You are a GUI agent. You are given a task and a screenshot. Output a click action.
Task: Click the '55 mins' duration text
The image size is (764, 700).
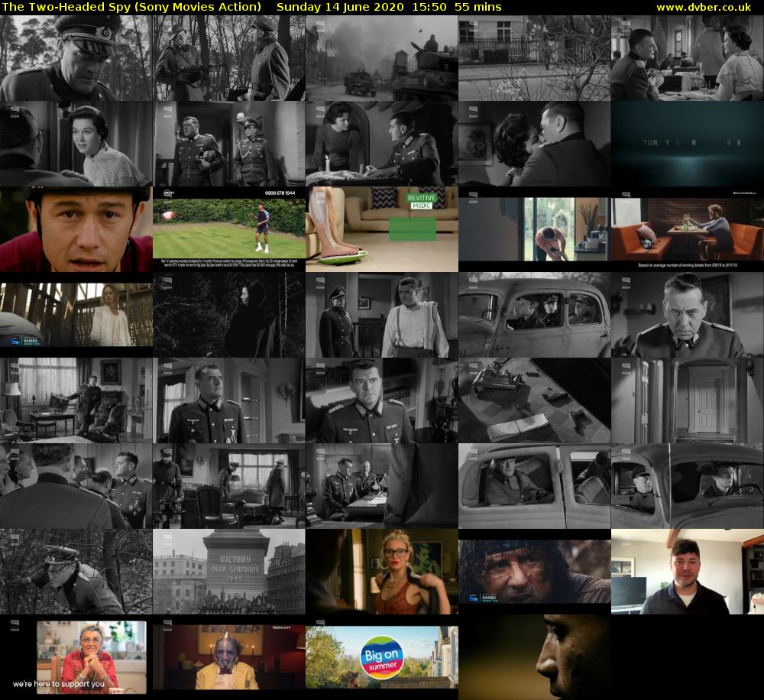(477, 7)
